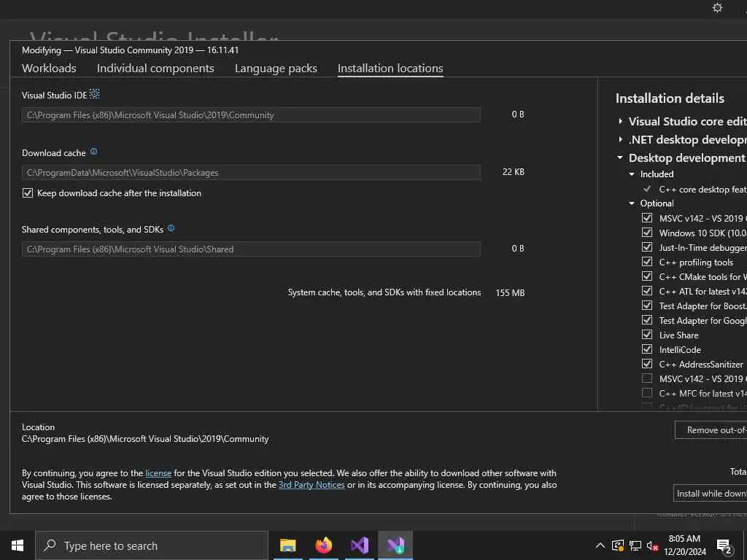
Task: Click the network icon in system tray
Action: (635, 545)
